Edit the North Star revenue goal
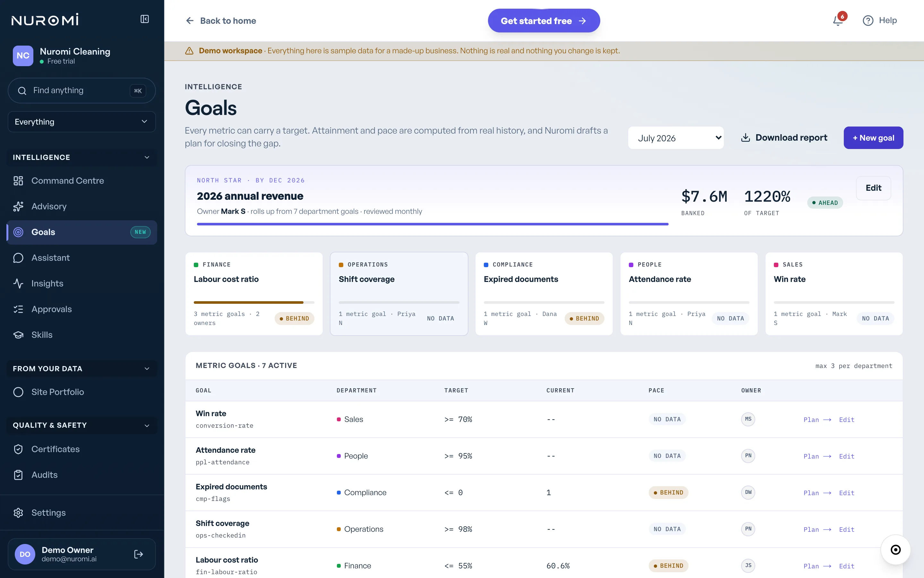Viewport: 924px width, 578px height. click(x=873, y=188)
